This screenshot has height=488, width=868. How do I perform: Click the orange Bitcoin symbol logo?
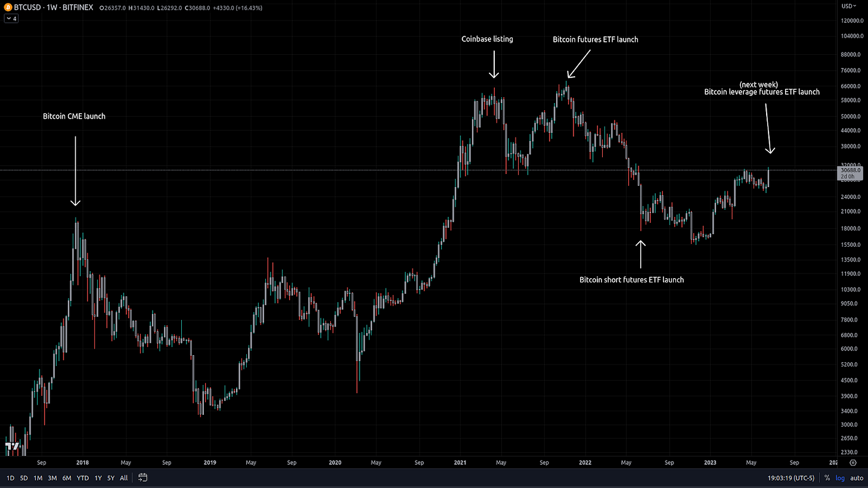(x=7, y=8)
